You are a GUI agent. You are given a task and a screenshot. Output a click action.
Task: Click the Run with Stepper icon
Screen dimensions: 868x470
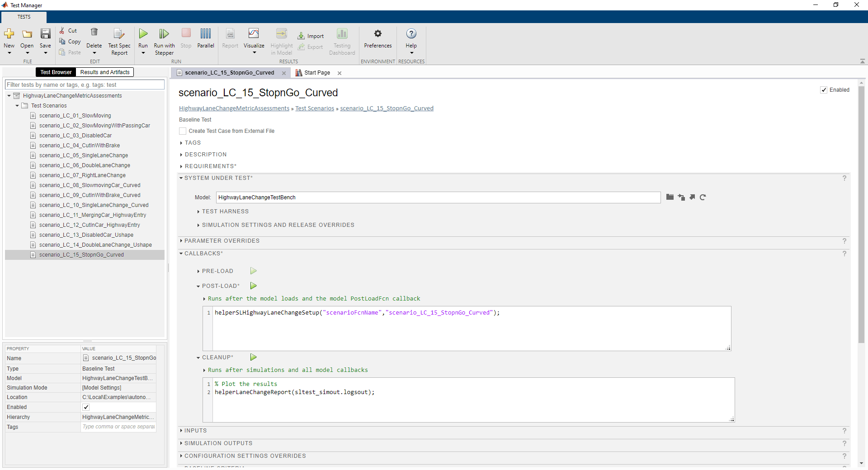[x=164, y=34]
